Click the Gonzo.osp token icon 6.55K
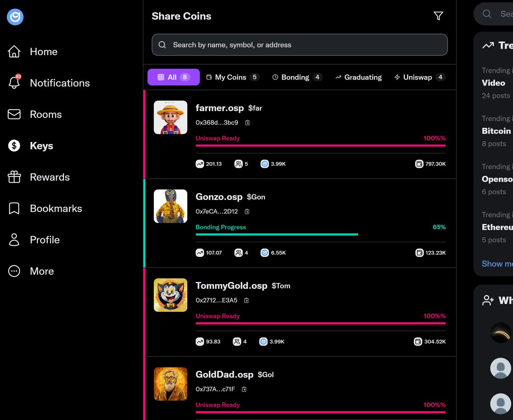 point(265,253)
